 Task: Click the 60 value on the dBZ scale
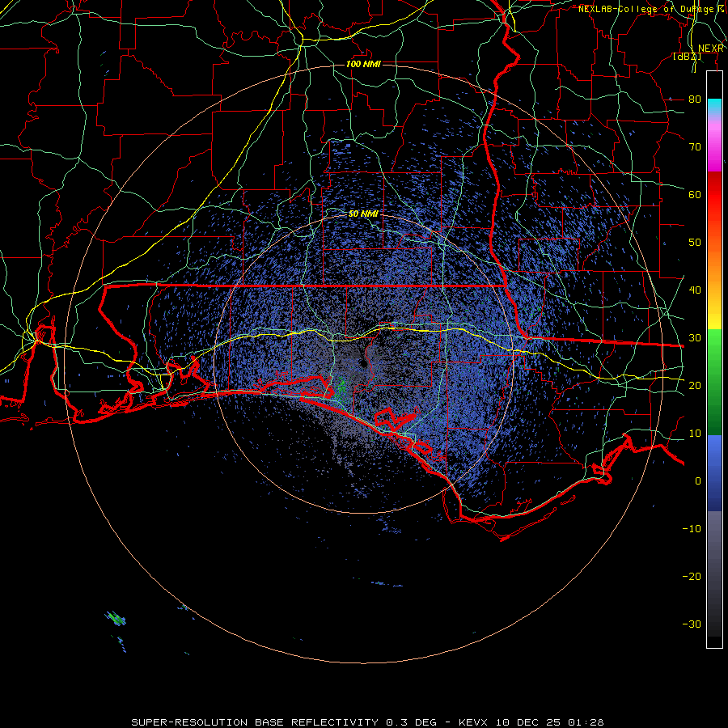tap(695, 194)
